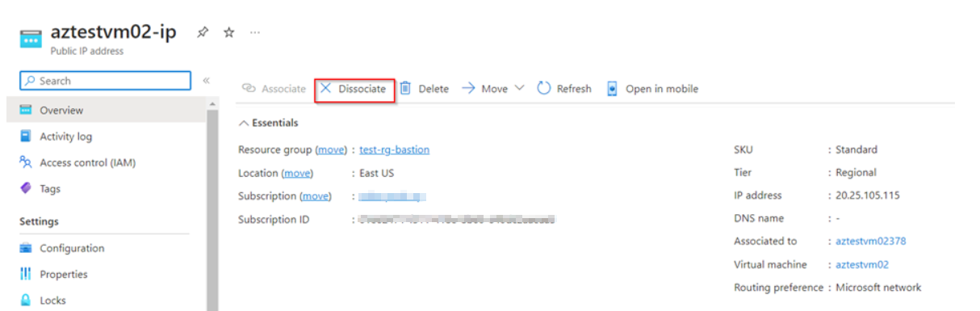
Task: Click move link next to Location
Action: click(297, 173)
